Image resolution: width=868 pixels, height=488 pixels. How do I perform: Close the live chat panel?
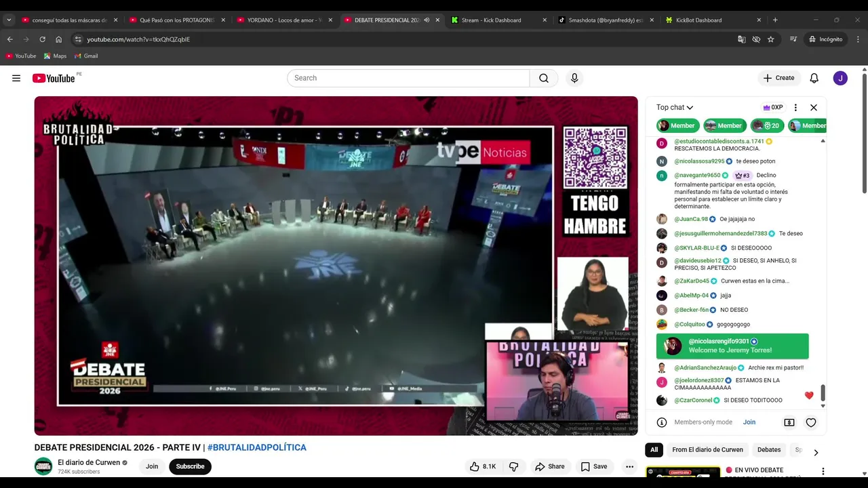814,107
